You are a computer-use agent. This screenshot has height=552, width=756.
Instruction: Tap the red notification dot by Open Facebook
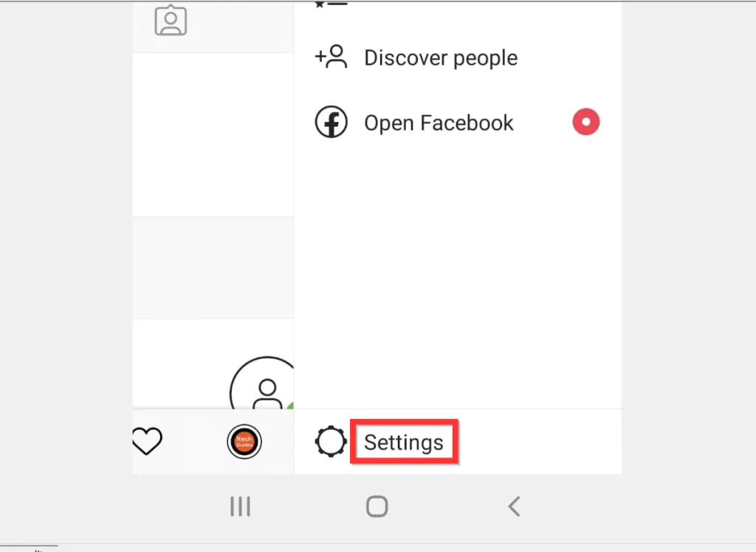click(x=585, y=122)
